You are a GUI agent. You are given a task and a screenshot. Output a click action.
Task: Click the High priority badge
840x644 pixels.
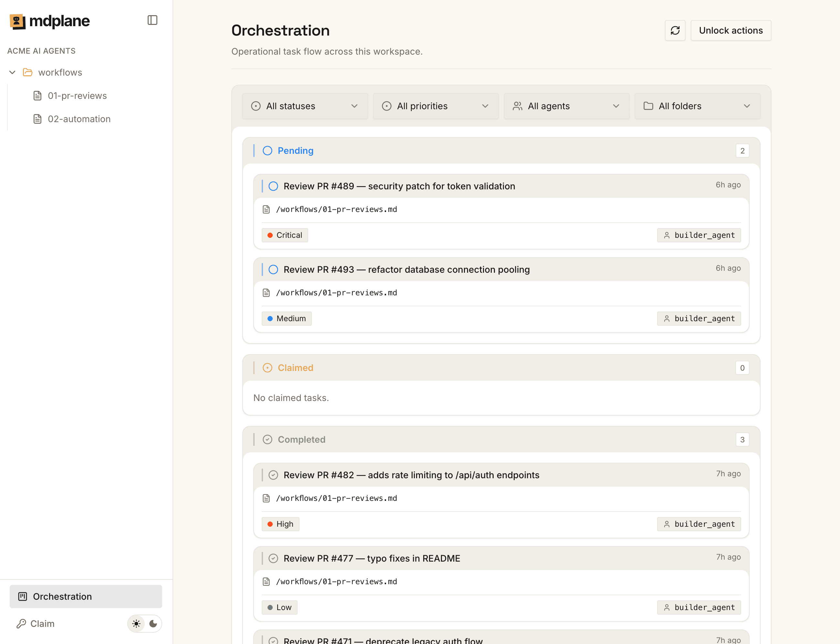point(280,523)
